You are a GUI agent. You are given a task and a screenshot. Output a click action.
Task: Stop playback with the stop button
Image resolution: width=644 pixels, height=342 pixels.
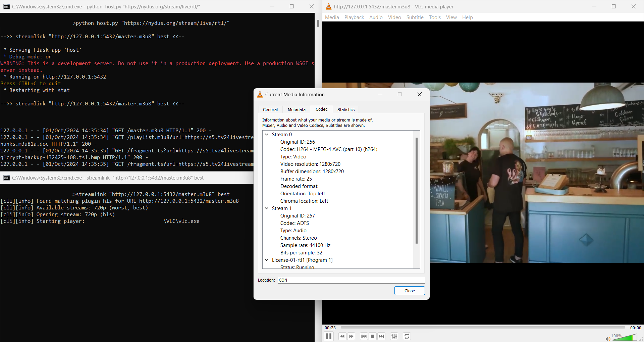(373, 336)
